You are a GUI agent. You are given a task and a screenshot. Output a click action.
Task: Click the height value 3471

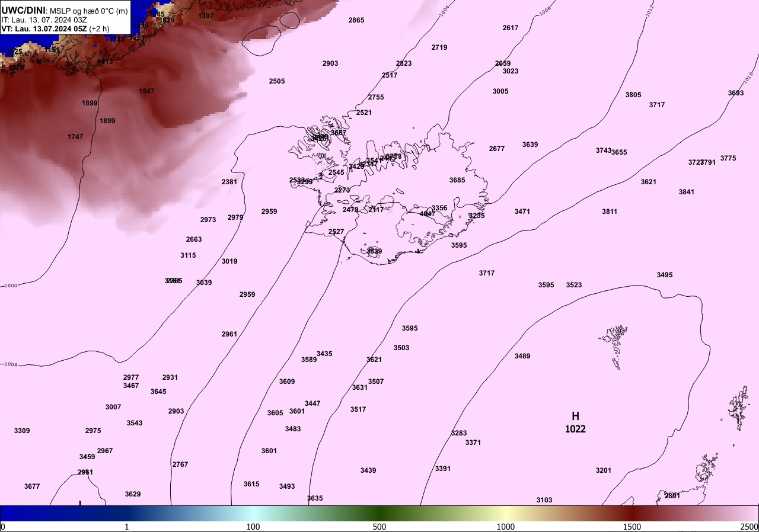coord(522,211)
